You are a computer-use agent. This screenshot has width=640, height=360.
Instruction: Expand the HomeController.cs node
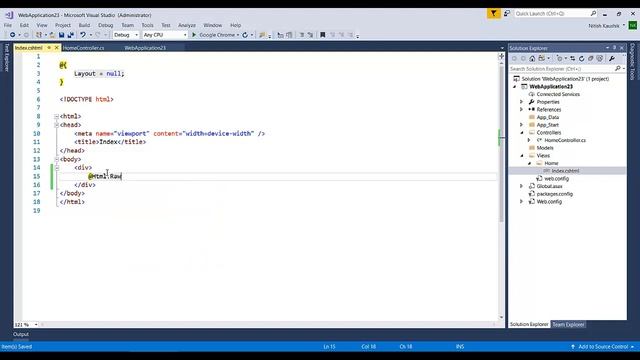click(x=529, y=140)
